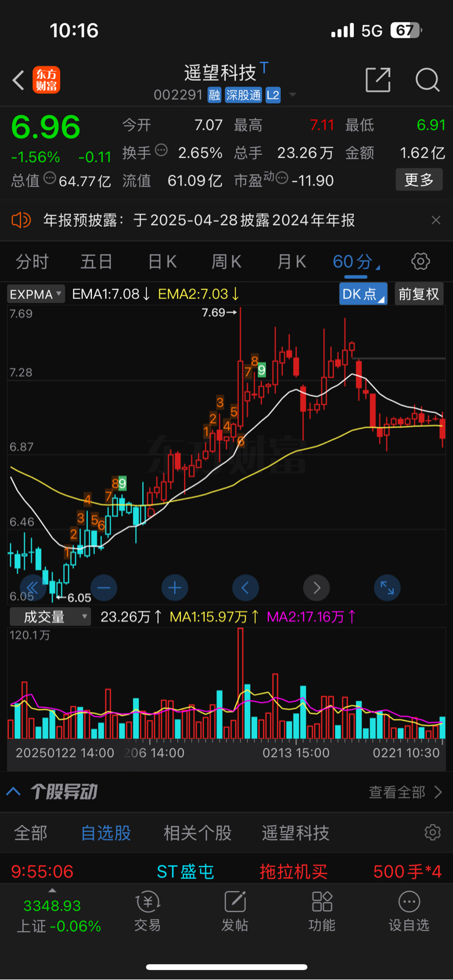The width and height of the screenshot is (453, 980).
Task: Tap the EMA2:7.03 value label
Action: click(x=198, y=294)
